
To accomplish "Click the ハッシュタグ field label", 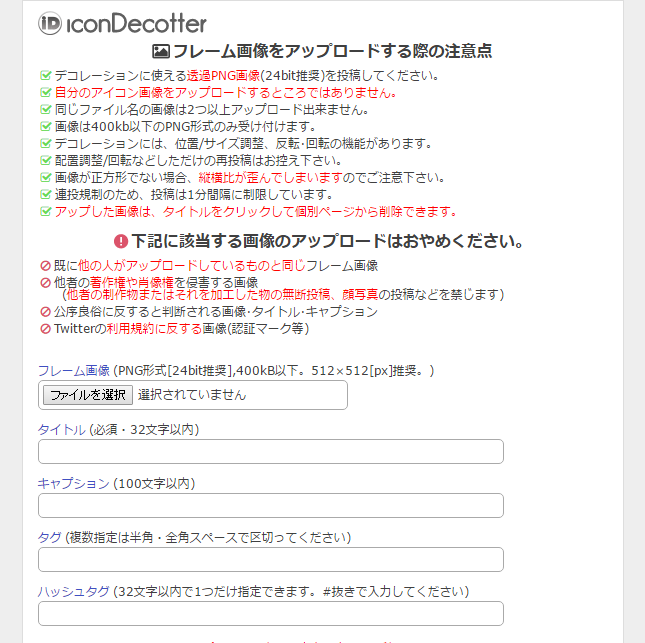I will click(73, 591).
